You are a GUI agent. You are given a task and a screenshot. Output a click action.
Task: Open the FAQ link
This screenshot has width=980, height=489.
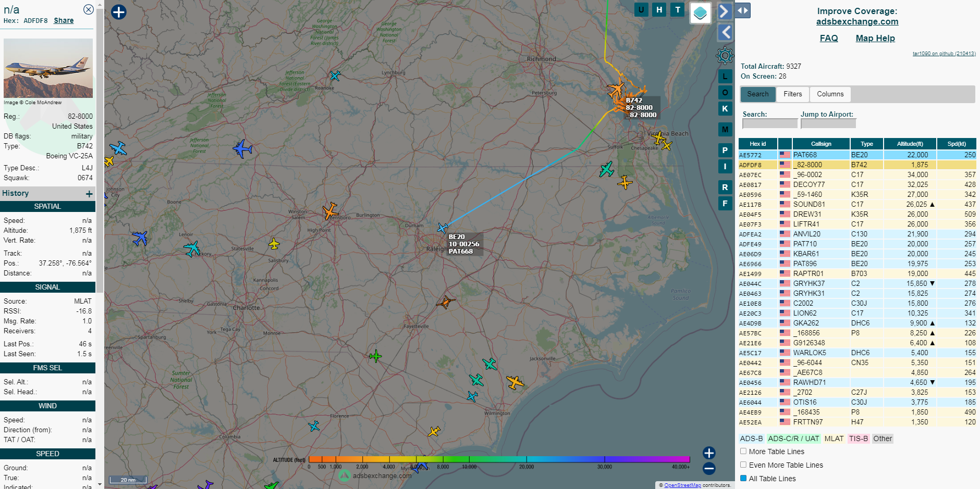coord(829,38)
